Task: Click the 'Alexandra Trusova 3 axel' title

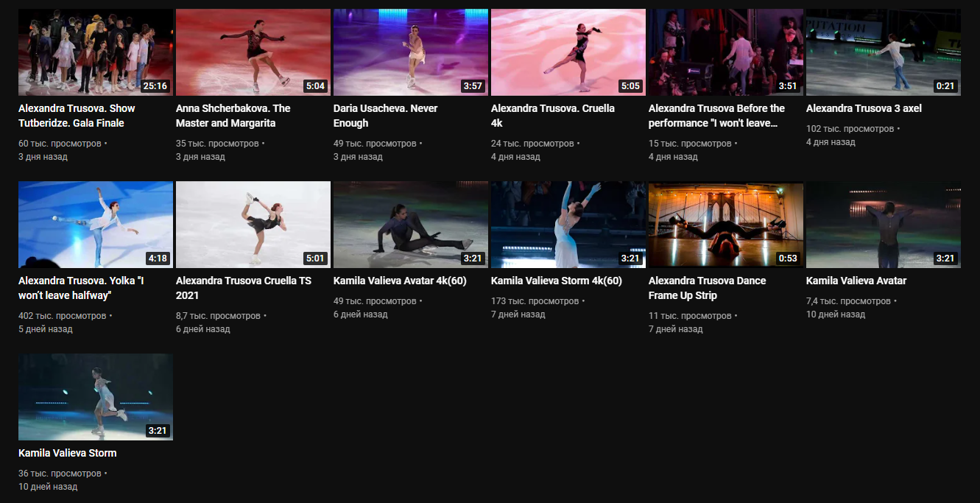Action: point(864,108)
